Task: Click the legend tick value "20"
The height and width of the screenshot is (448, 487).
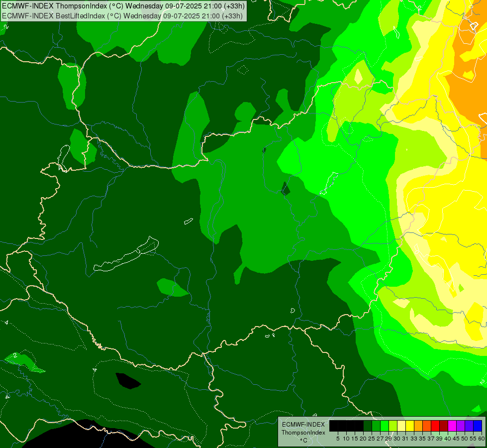Action: 363,439
